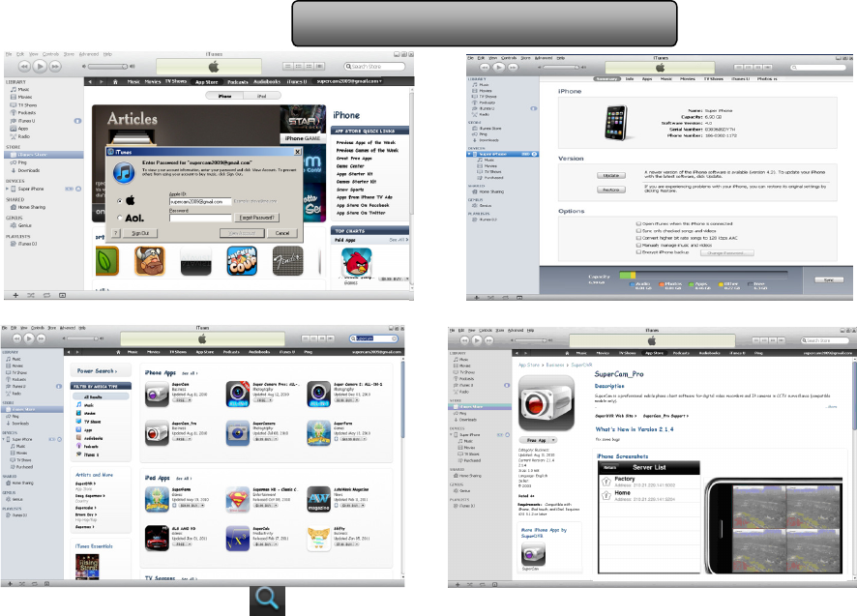This screenshot has width=857, height=616.
Task: Click the shuffle icon in the sign-in dialog window's bottom bar
Action: 31,295
